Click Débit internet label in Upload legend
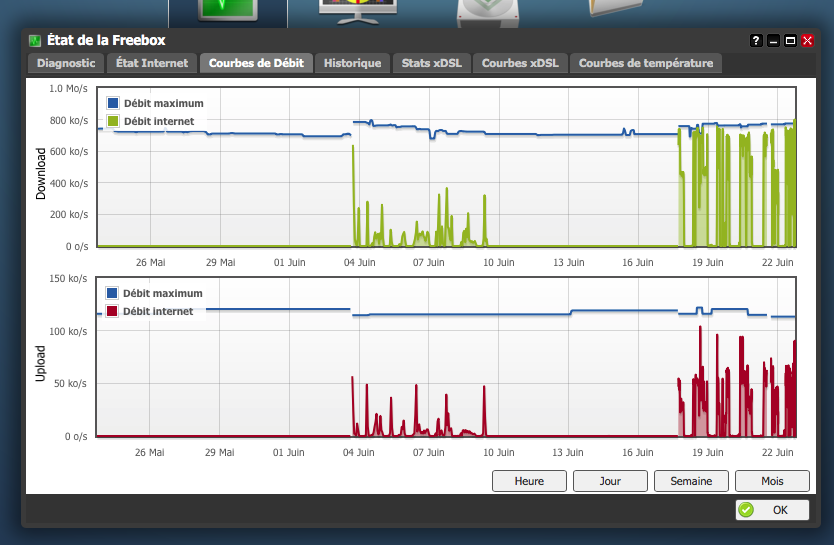Image resolution: width=834 pixels, height=545 pixels. [x=158, y=311]
